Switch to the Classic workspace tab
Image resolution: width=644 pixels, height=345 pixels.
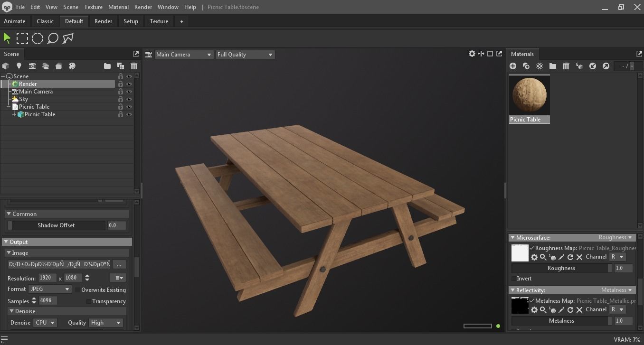pyautogui.click(x=45, y=21)
